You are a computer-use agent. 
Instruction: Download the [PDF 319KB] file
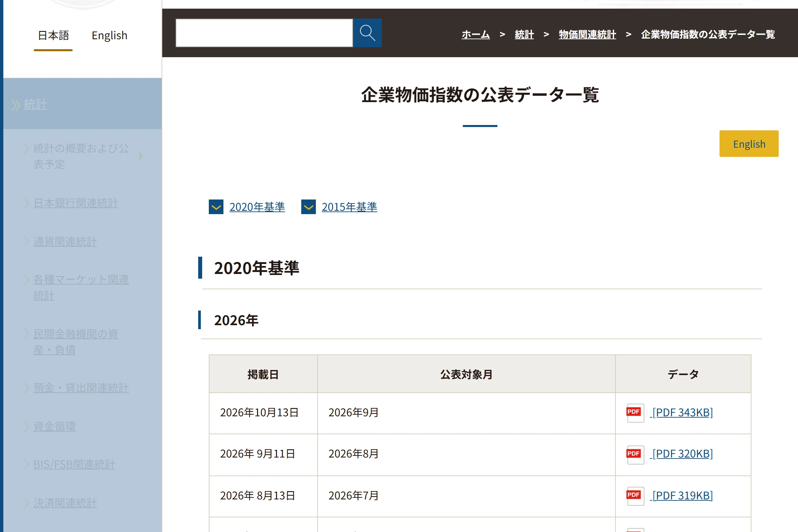coord(681,496)
